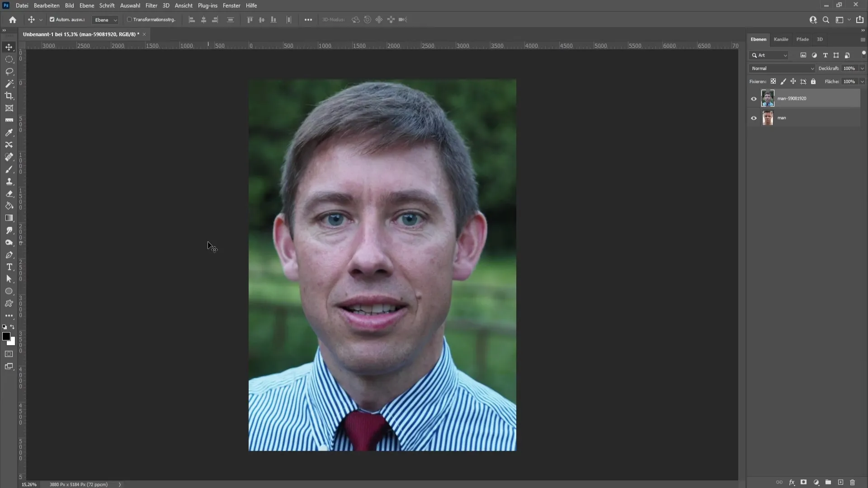Select the Crop tool

coord(9,95)
